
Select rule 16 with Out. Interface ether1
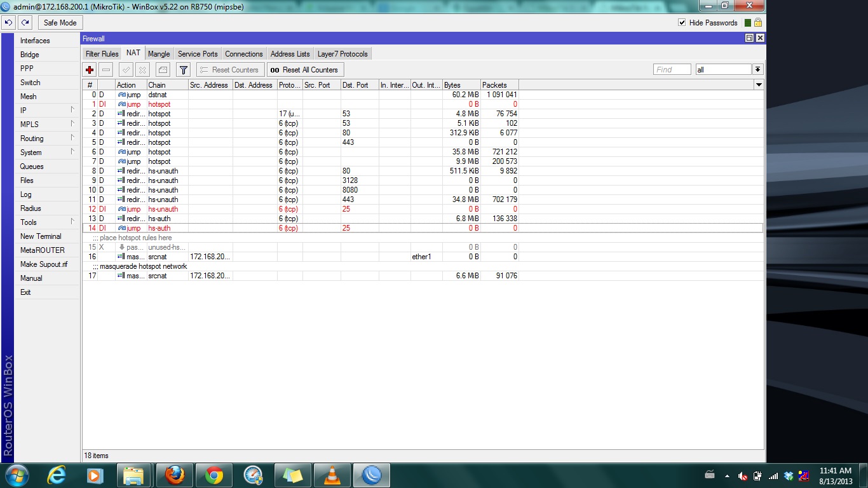[423, 257]
